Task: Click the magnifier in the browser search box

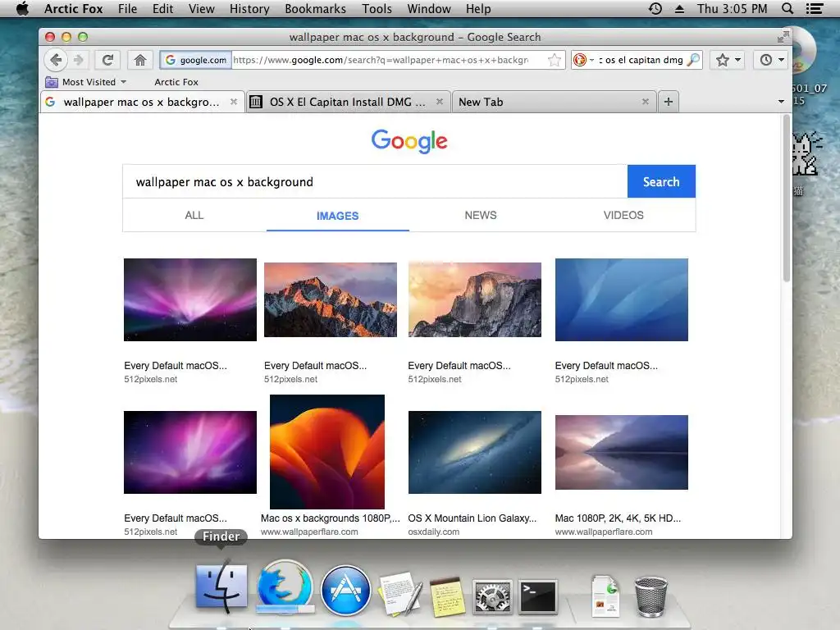Action: pyautogui.click(x=693, y=59)
